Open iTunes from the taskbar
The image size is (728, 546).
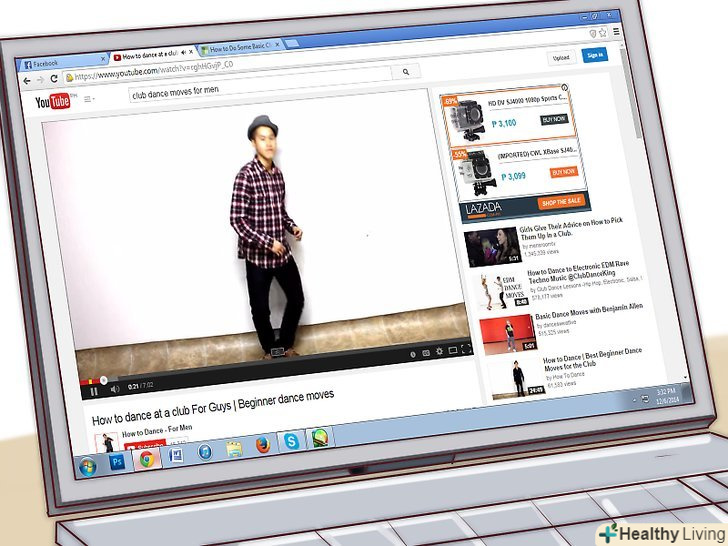point(205,452)
